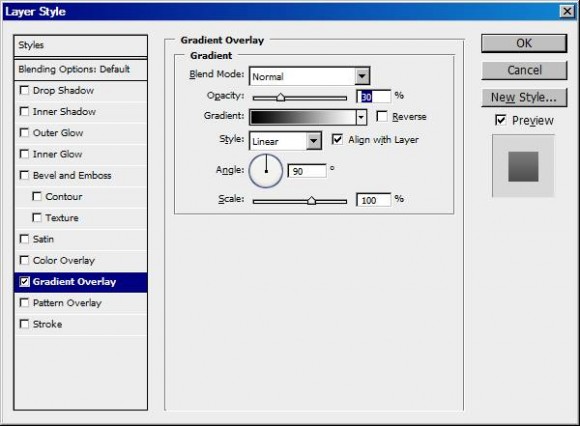
Task: Click New Style button
Action: (524, 97)
